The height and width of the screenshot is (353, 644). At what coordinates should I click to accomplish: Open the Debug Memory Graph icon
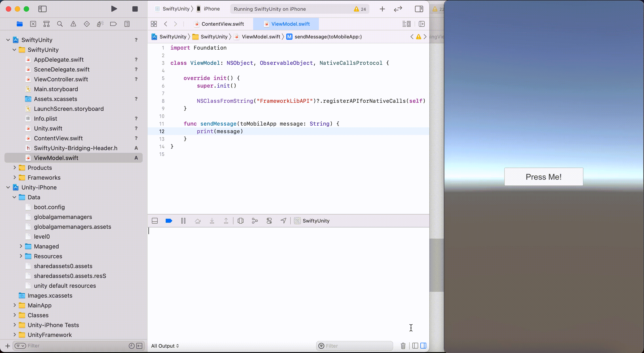pos(255,221)
